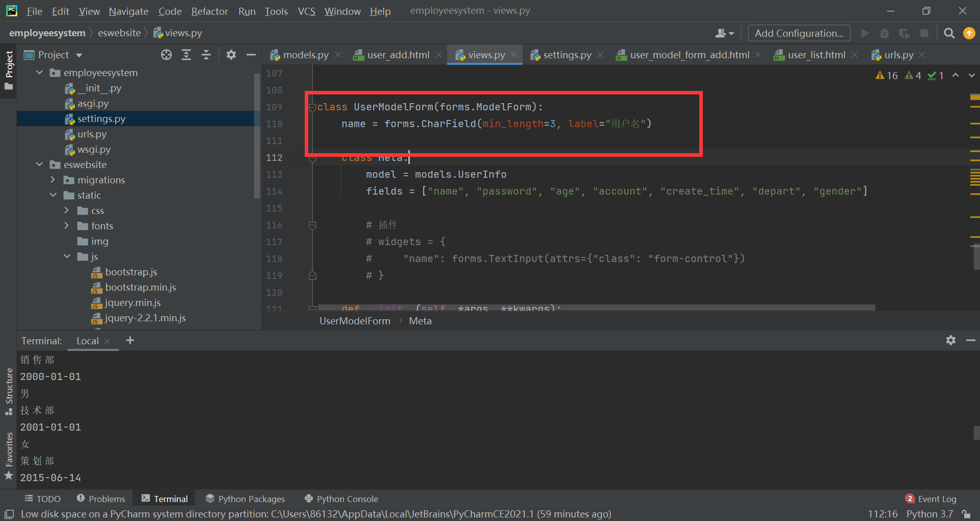Viewport: 980px width, 521px height.
Task: Open the Structure side tool window
Action: pyautogui.click(x=9, y=392)
